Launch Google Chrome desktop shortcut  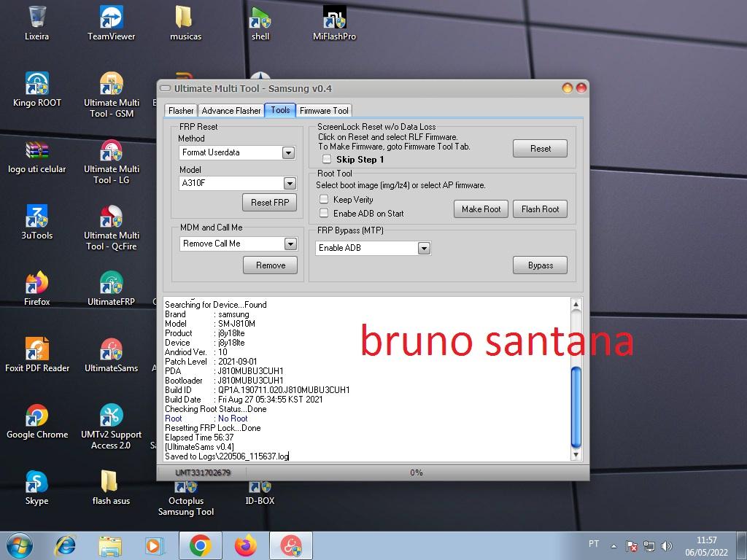(36, 421)
